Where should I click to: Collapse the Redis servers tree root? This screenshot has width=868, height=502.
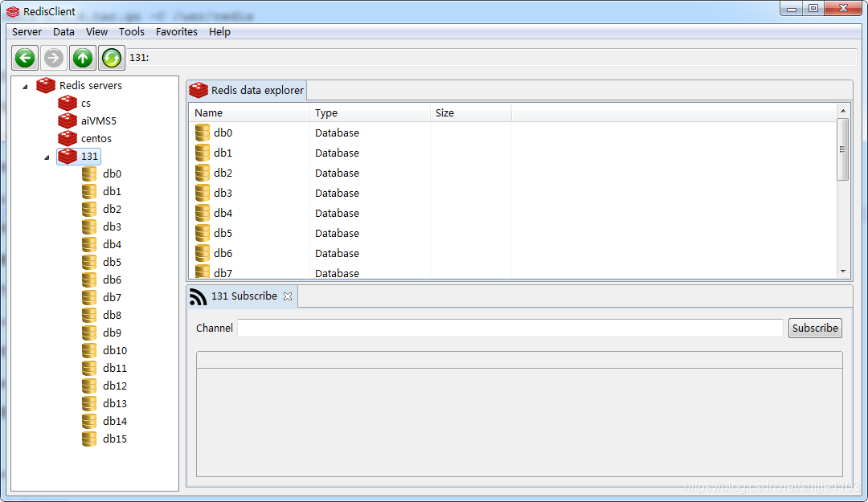click(25, 86)
